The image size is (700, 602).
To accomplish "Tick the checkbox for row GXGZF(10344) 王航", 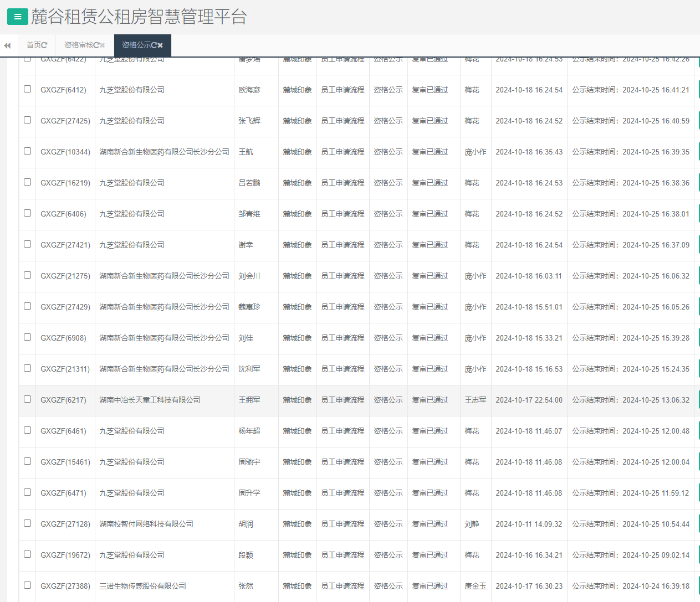I will click(27, 151).
